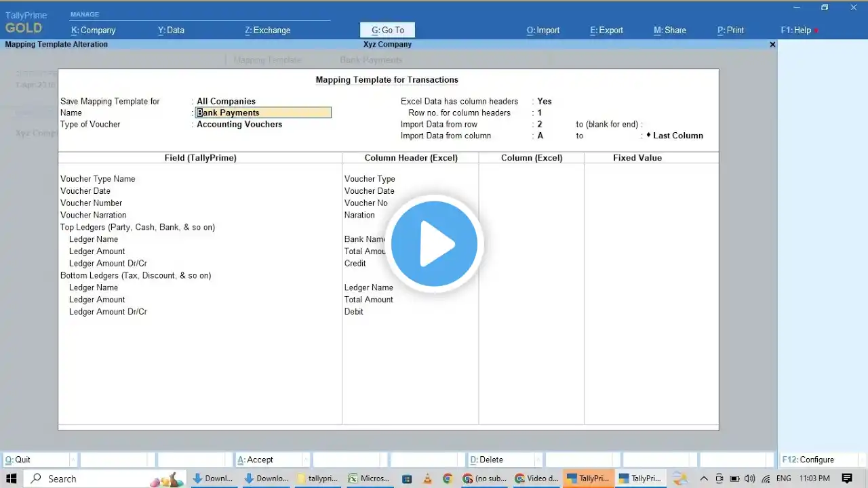Change the Last Column selection value
This screenshot has width=868, height=488.
678,136
